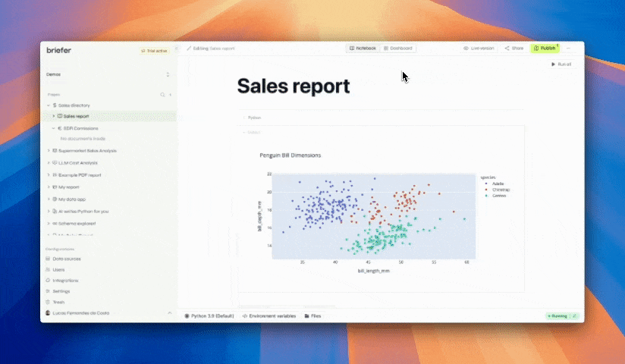The image size is (625, 364).
Task: Open Data sources configuration
Action: [67, 259]
